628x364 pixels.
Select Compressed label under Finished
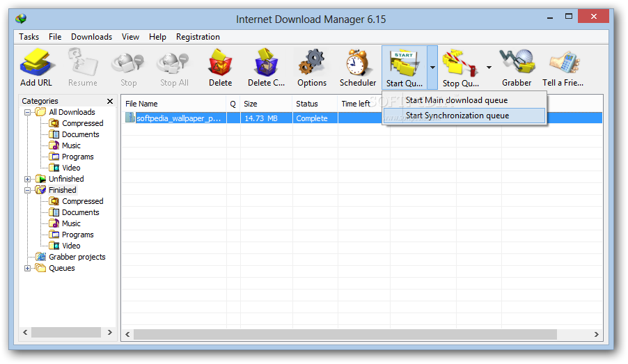coord(83,201)
